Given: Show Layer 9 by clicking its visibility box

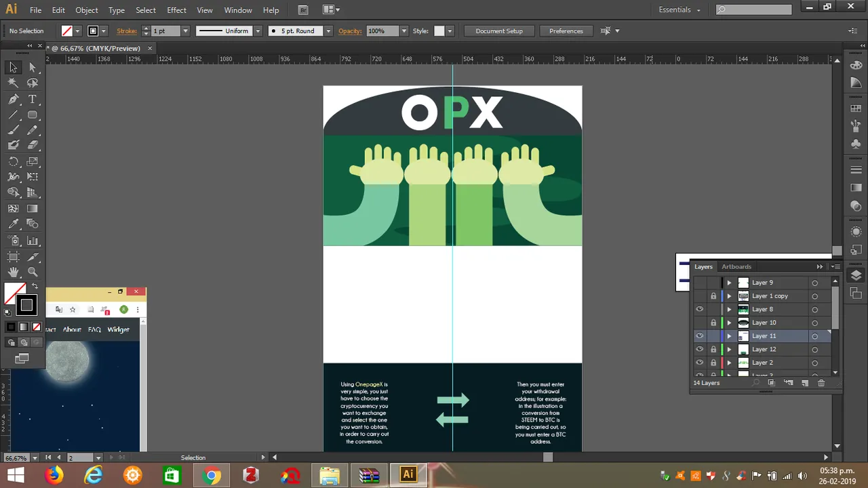Looking at the screenshot, I should (699, 283).
